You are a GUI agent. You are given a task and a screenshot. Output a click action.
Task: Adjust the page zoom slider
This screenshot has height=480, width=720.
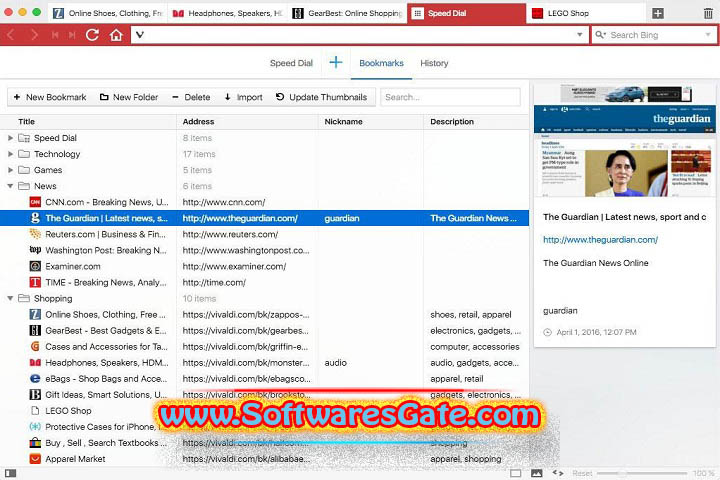[x=641, y=473]
